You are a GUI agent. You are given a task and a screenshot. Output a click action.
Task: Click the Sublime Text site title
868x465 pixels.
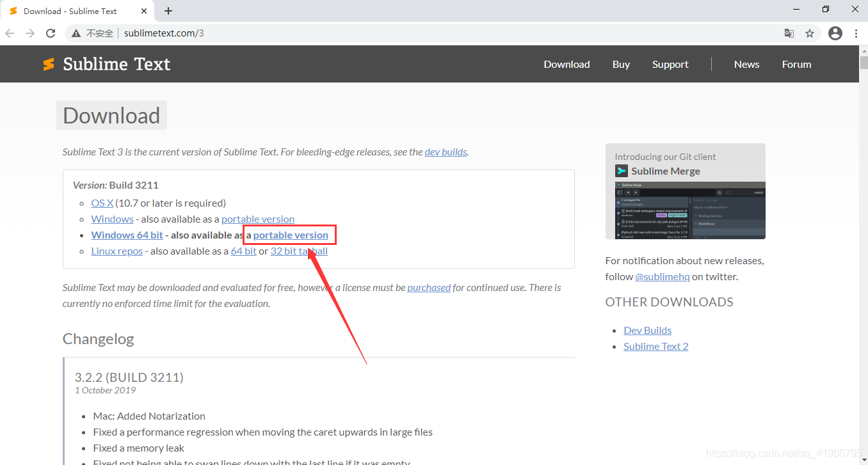click(117, 64)
